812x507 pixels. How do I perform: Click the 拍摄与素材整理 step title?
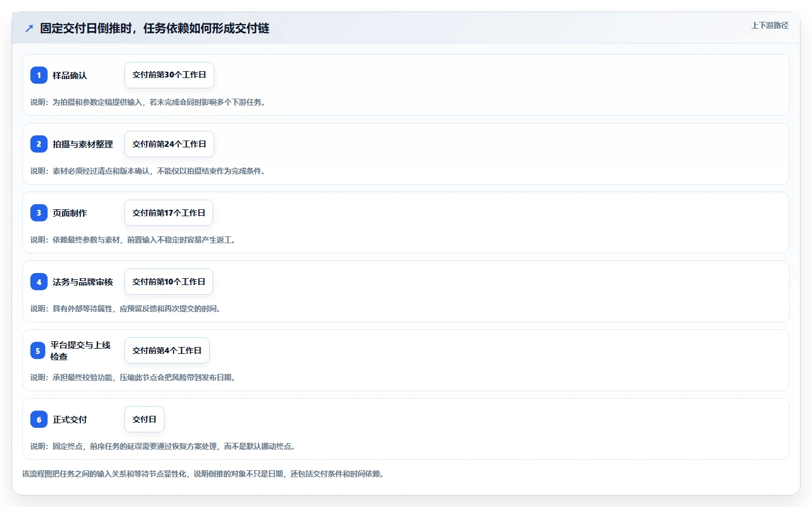83,144
